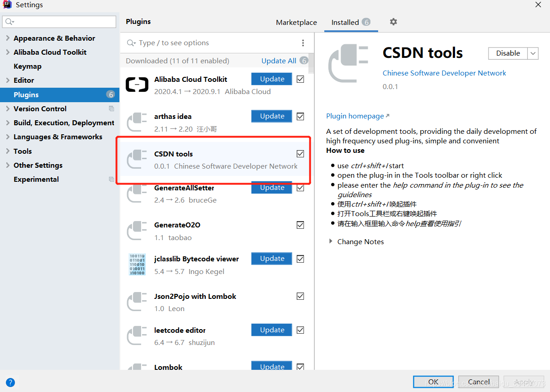Click the GenerateO2O plugin icon
Viewport: 550px width, 392px height.
tap(137, 231)
